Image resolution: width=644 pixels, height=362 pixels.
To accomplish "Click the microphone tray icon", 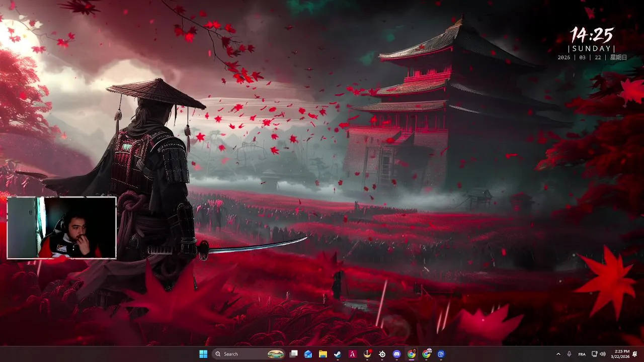I will (569, 354).
